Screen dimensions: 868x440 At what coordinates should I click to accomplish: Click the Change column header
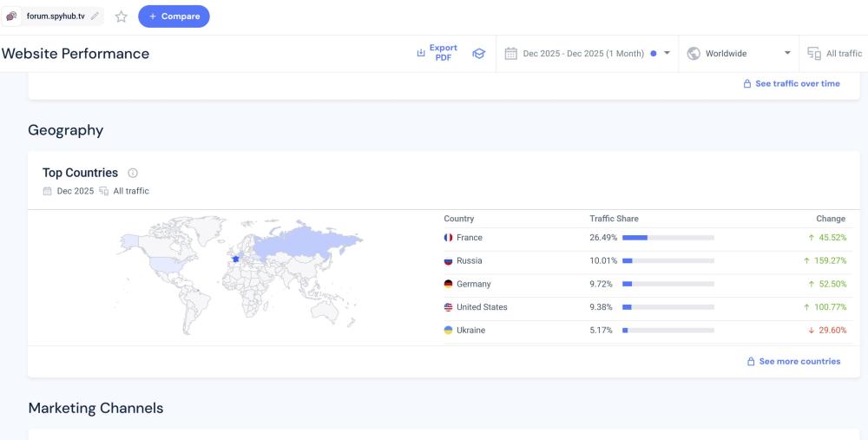(830, 219)
